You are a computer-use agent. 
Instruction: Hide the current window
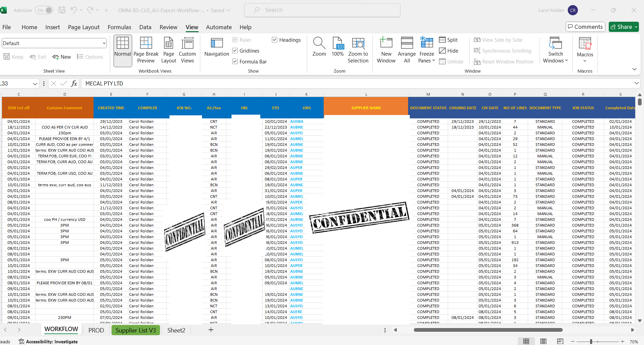click(x=449, y=51)
